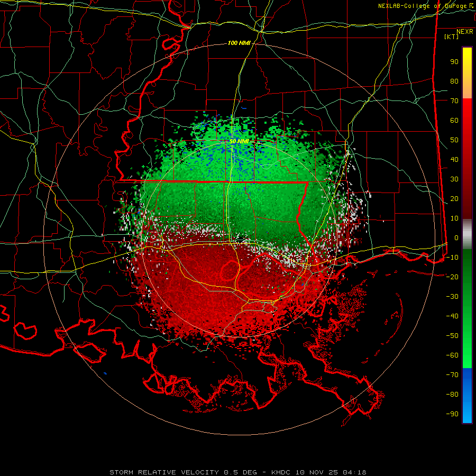The height and width of the screenshot is (476, 476).
Task: Click the -60 scale value
Action: tap(452, 355)
